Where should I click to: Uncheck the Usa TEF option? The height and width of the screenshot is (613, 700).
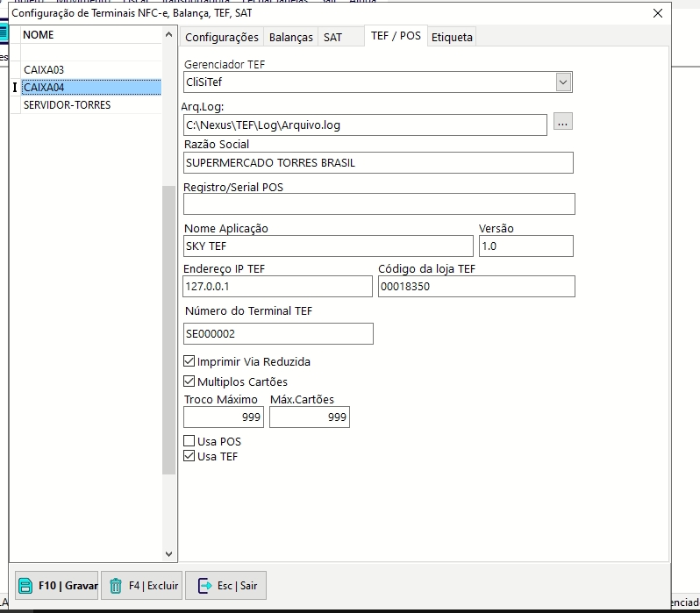189,456
